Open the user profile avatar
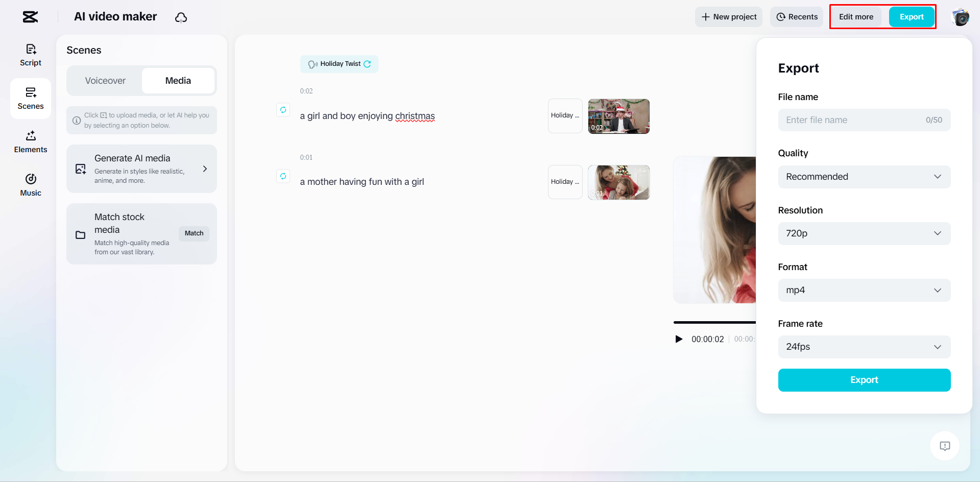980x482 pixels. pos(961,17)
